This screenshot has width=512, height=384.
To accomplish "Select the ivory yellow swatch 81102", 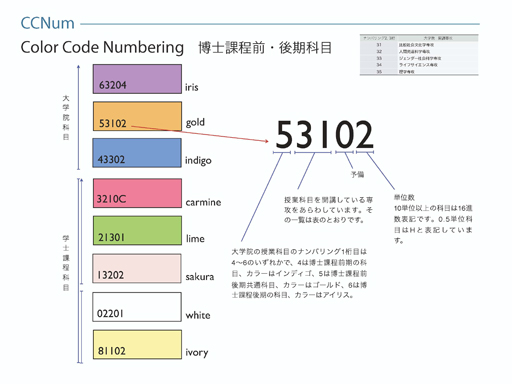I will (137, 345).
